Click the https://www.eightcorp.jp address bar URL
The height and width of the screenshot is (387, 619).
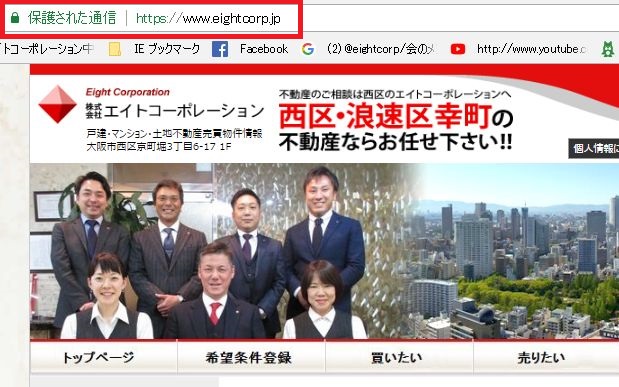coord(208,18)
